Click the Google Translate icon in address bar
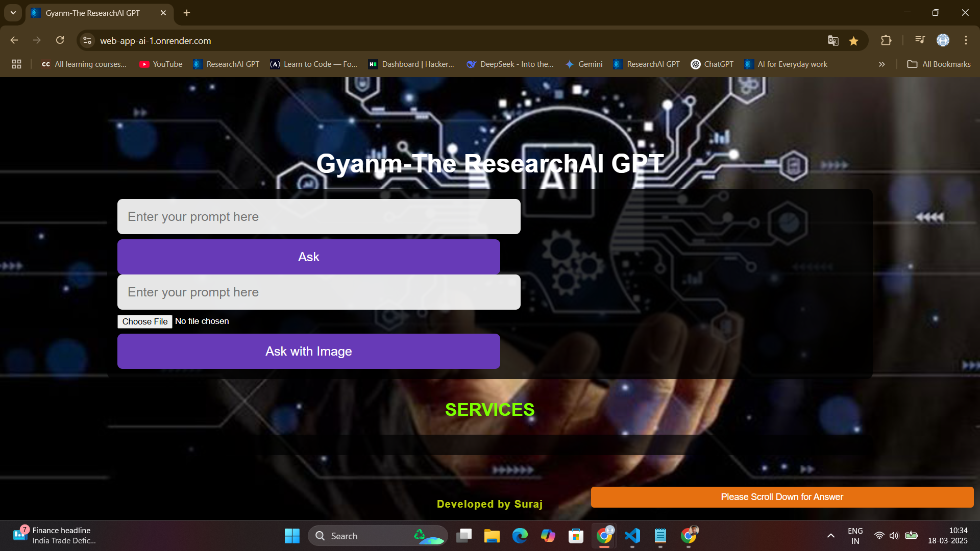The image size is (980, 551). pos(833,41)
